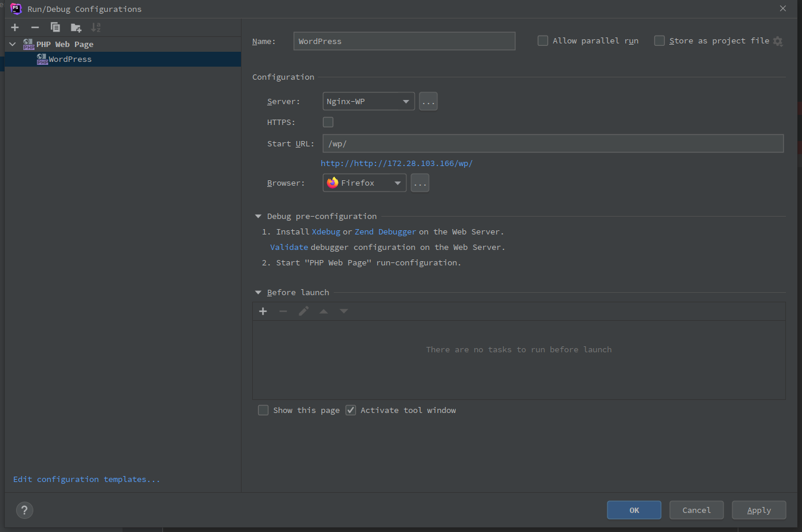Screen dimensions: 802x532
Task: Select the WordPress configuration in tree
Action: point(70,60)
